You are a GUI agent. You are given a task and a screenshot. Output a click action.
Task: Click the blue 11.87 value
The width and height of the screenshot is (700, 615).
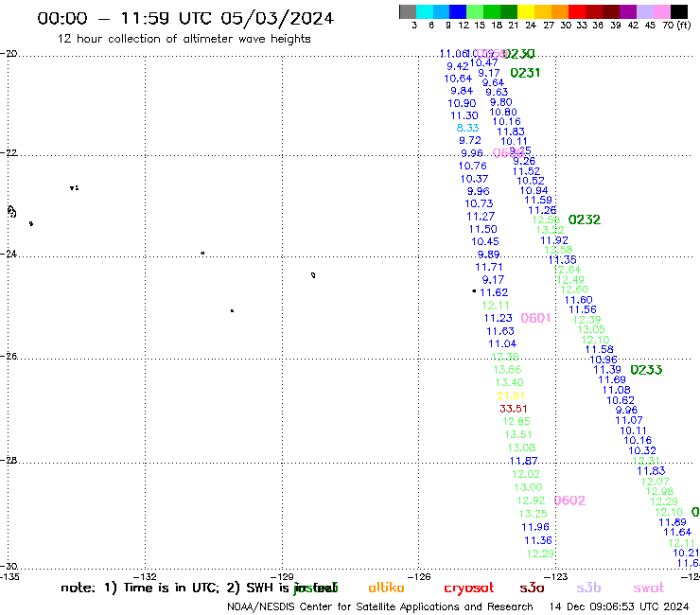coord(524,461)
